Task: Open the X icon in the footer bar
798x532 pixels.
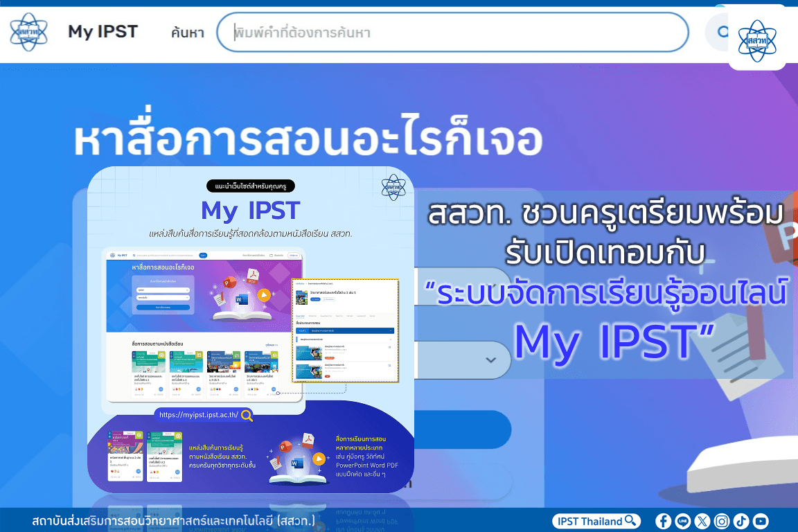Action: (x=702, y=521)
